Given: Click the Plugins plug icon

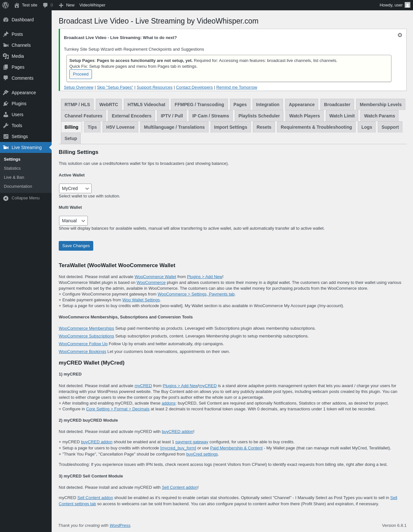Looking at the screenshot, I should (x=6, y=104).
